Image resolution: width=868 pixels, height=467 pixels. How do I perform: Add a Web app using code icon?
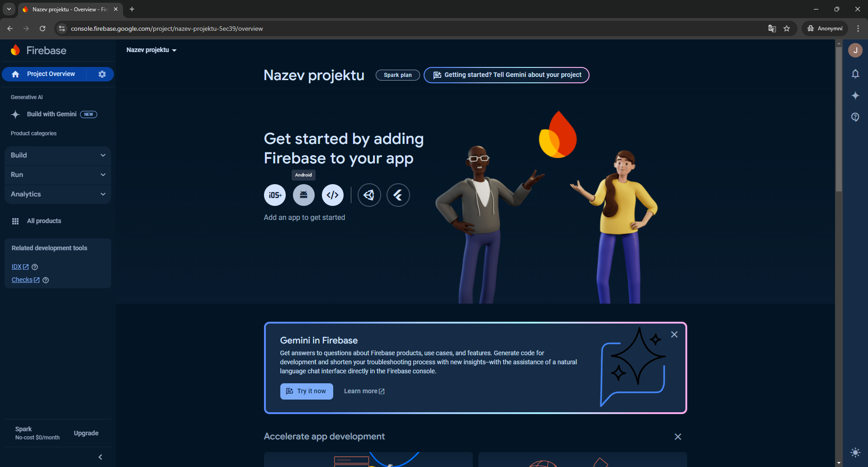click(333, 195)
